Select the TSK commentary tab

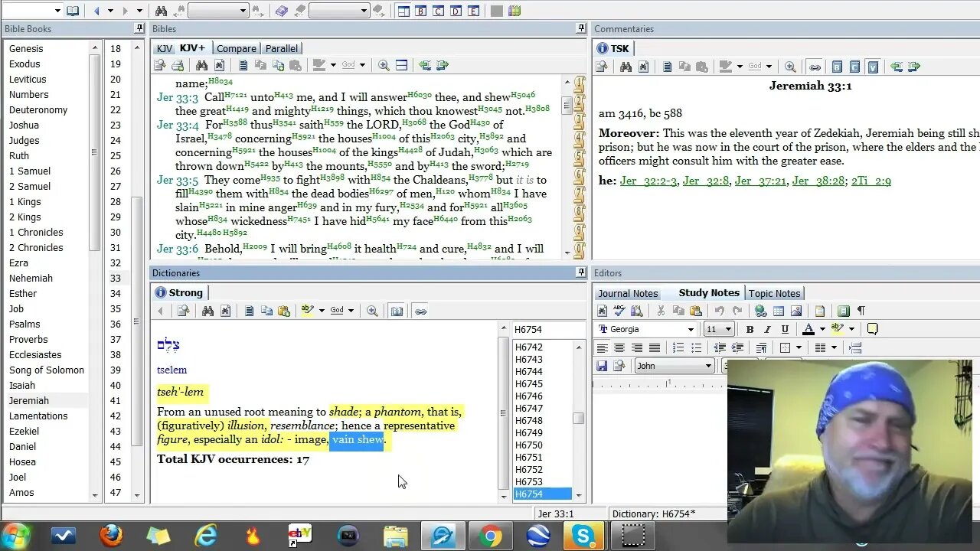point(613,48)
